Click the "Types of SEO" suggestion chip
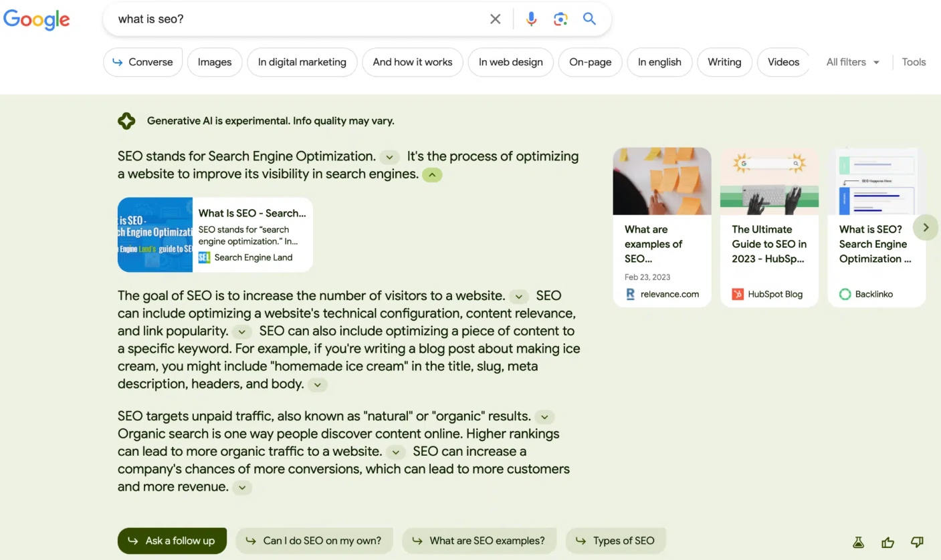Image resolution: width=941 pixels, height=560 pixels. (615, 540)
